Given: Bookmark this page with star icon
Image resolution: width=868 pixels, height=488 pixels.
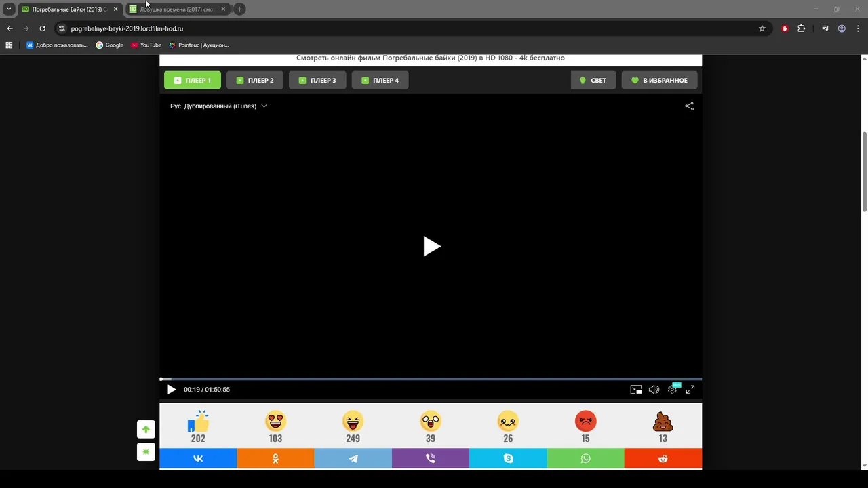Looking at the screenshot, I should pos(762,28).
